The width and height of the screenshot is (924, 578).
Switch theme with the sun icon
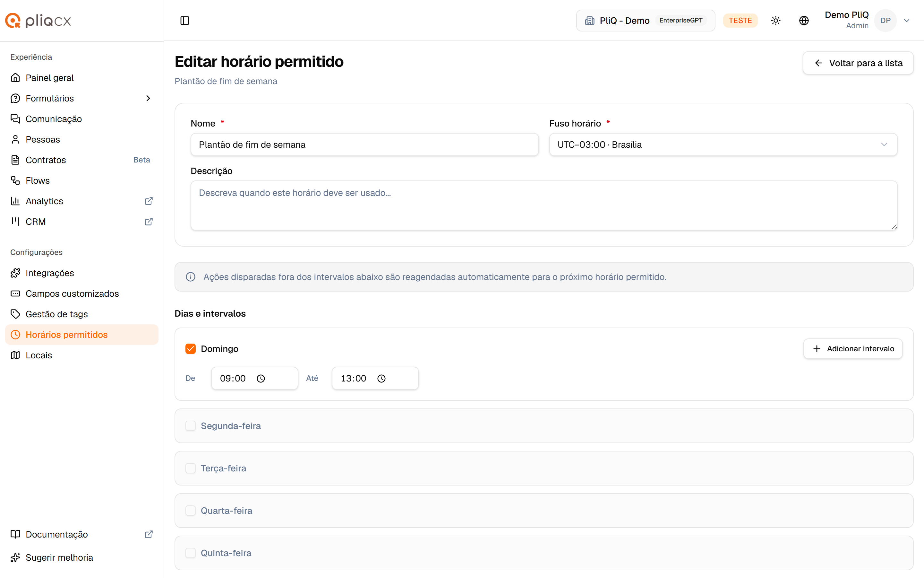[x=775, y=21]
